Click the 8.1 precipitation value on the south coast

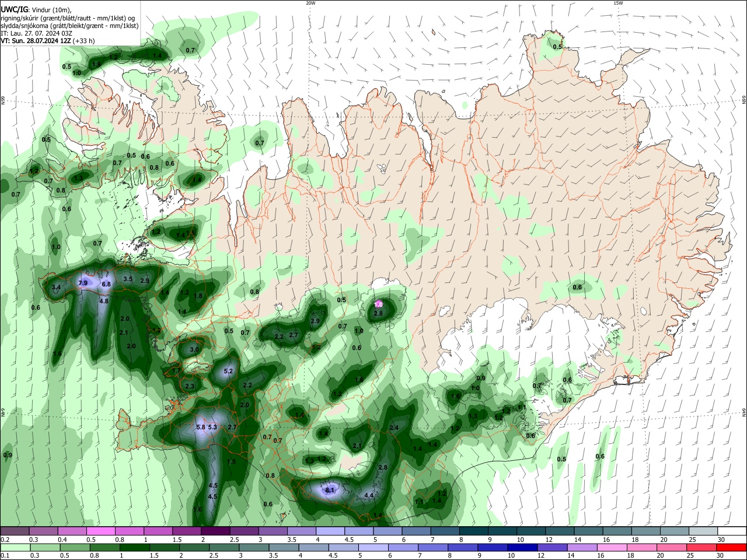pos(330,490)
